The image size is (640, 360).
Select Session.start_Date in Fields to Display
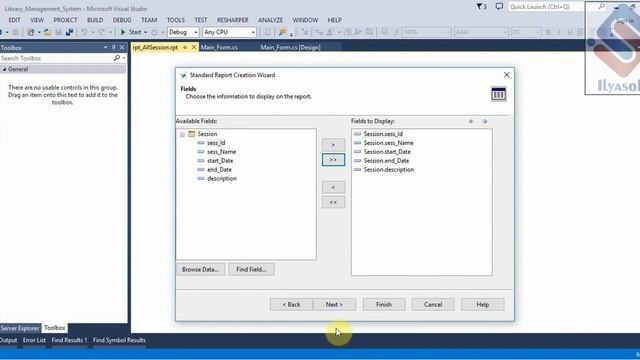[x=387, y=152]
